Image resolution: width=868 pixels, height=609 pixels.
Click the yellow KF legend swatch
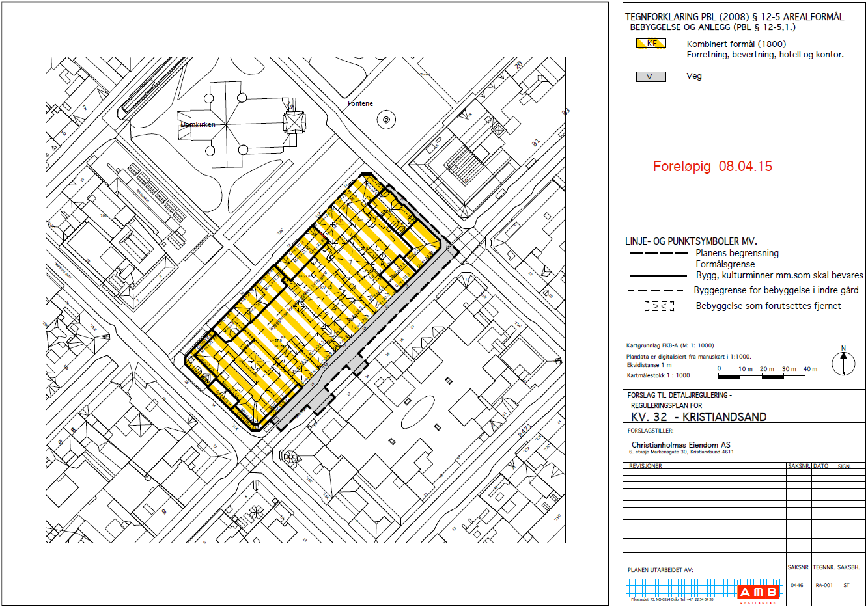point(651,44)
